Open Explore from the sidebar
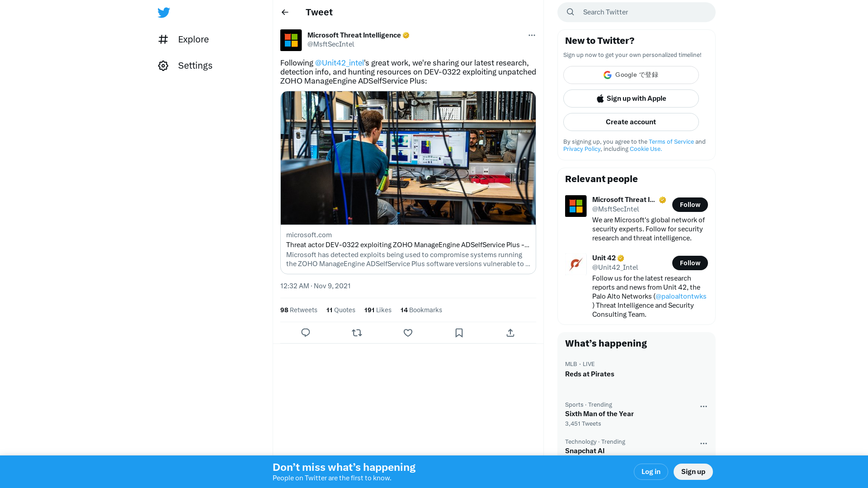 (x=184, y=39)
